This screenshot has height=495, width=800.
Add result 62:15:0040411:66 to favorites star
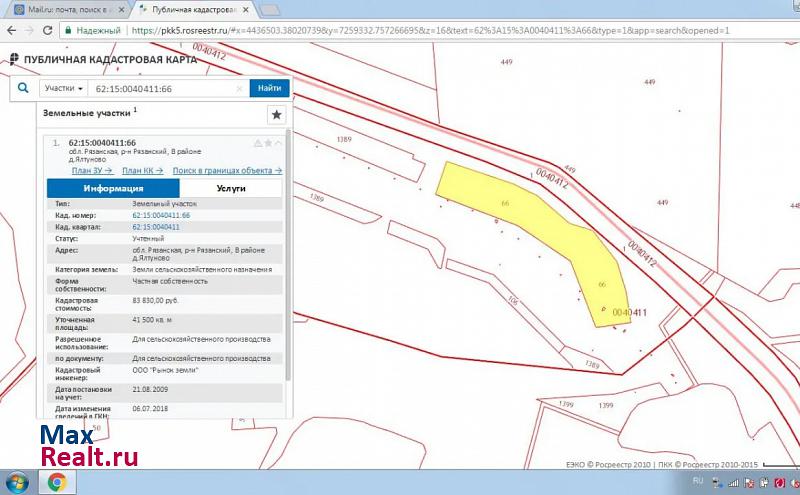[x=268, y=143]
